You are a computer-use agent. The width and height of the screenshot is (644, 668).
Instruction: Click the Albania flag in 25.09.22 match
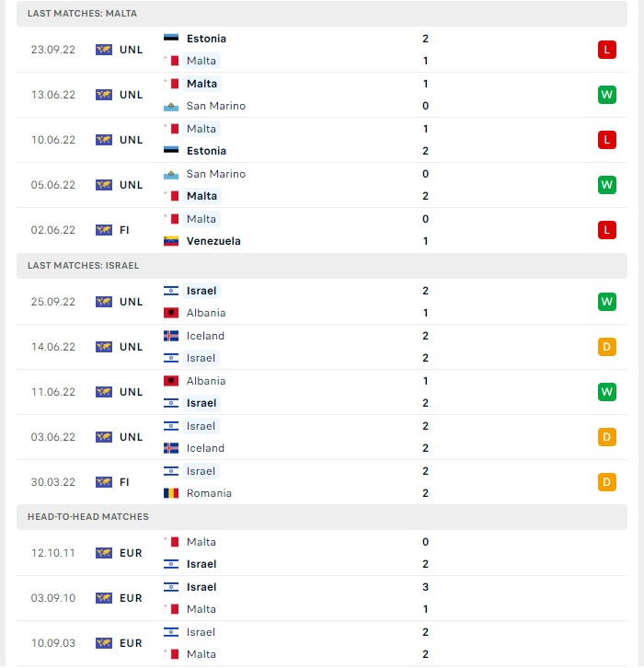(171, 313)
